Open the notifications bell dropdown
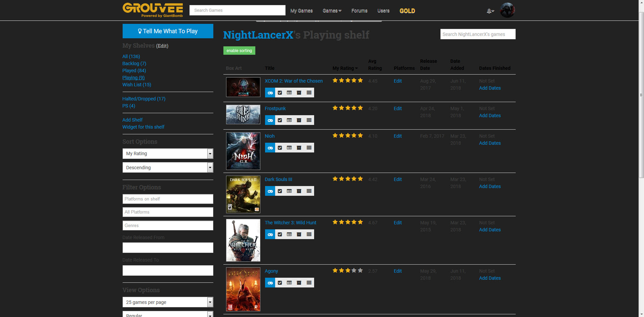 [x=490, y=11]
